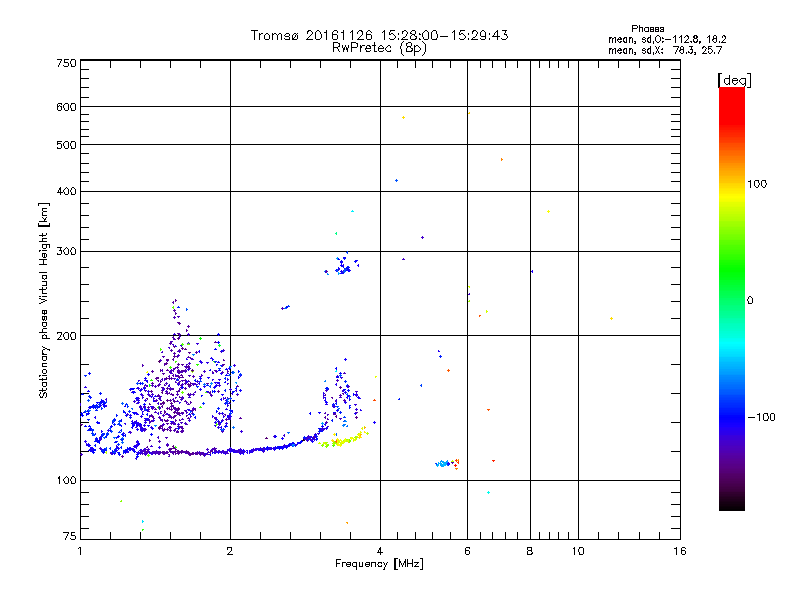Click the y-axis label '300'
Image resolution: width=800 pixels, height=600 pixels.
pyautogui.click(x=66, y=252)
